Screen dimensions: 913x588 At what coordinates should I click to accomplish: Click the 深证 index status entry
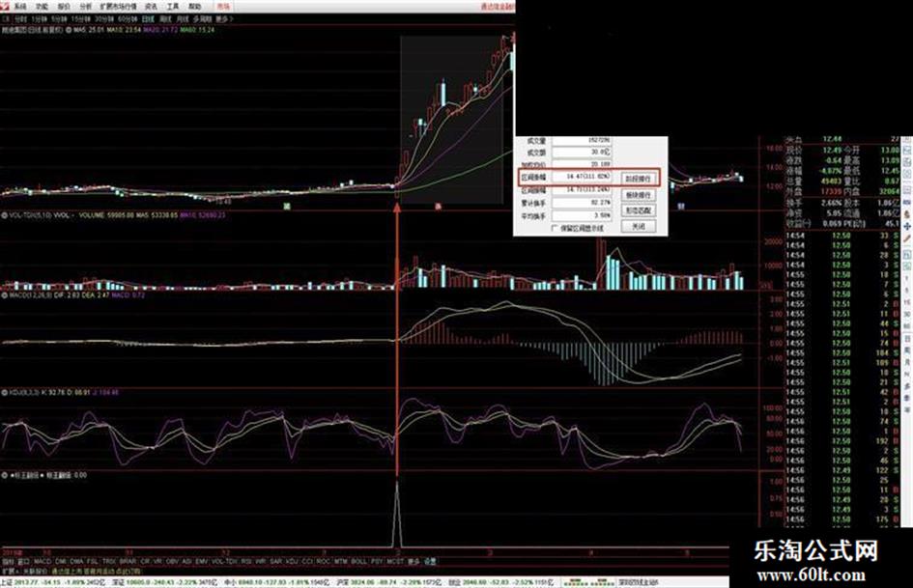[x=164, y=582]
